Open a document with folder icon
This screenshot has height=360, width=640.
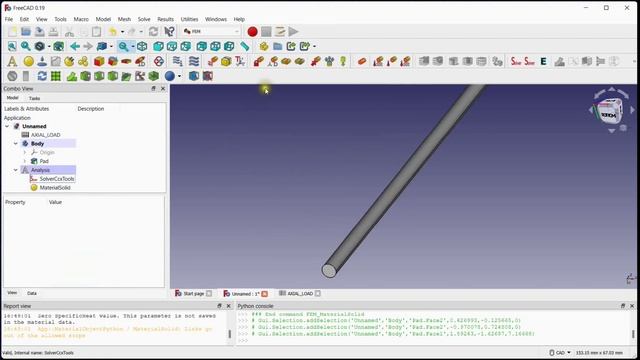tap(26, 31)
